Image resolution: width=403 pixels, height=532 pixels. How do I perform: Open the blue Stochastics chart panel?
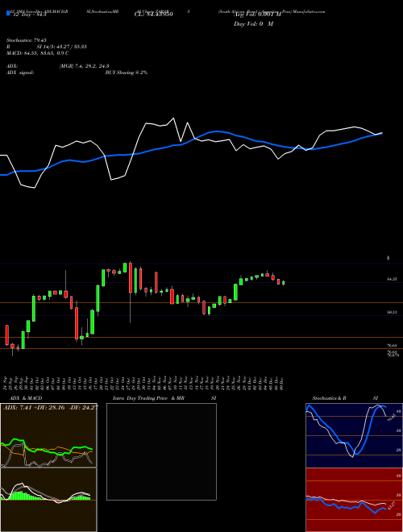pos(354,435)
